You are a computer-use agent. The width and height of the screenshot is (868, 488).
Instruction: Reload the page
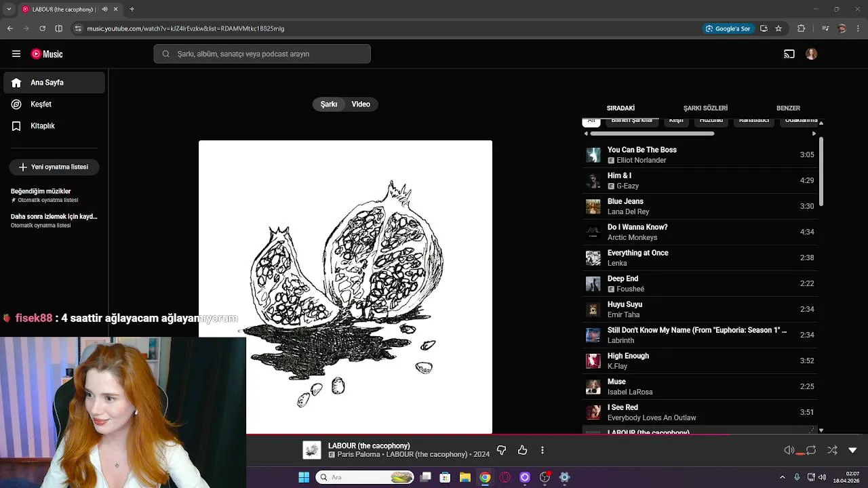tap(42, 28)
